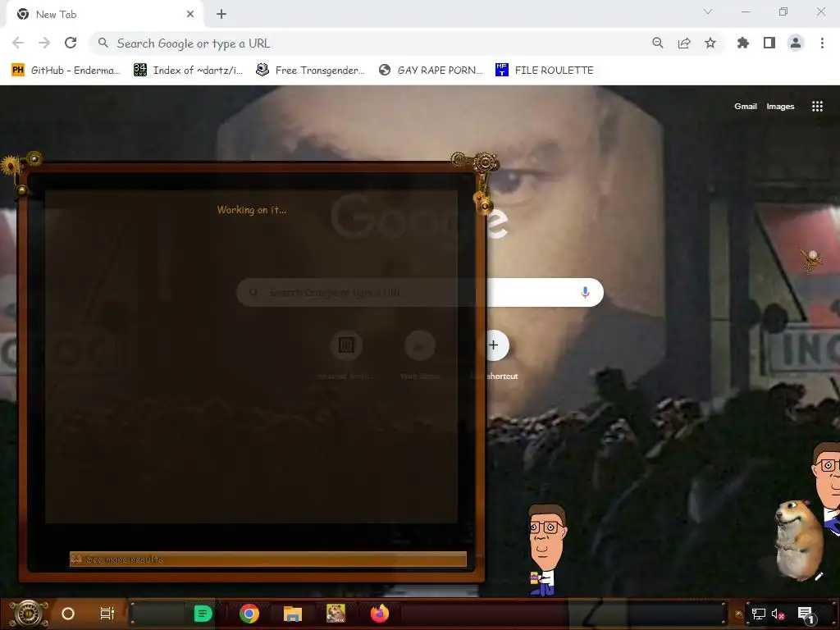Launch Firefox from the taskbar
840x630 pixels.
(x=380, y=614)
